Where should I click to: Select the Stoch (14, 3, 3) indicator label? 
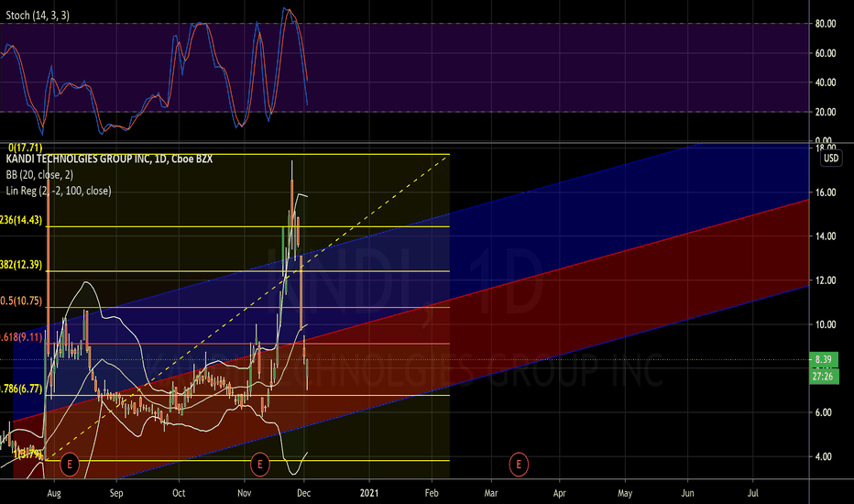point(38,16)
